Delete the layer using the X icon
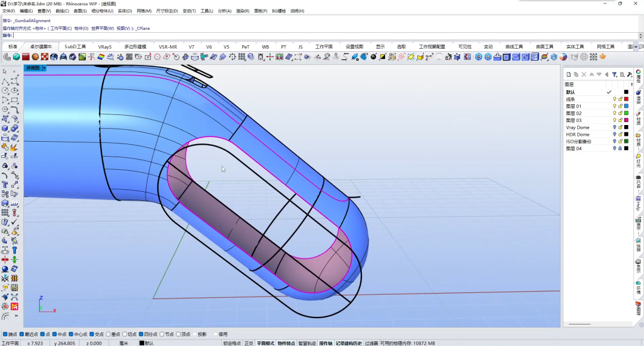644x346 pixels. coord(584,74)
